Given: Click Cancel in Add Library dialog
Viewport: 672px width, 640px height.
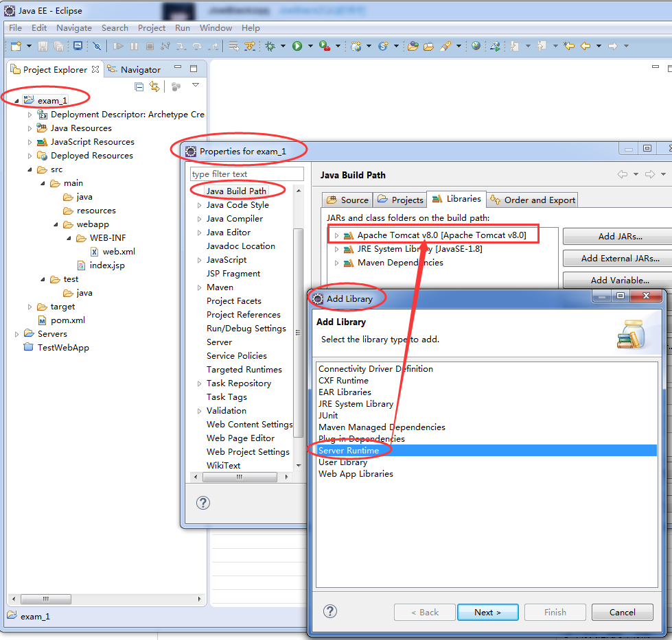Looking at the screenshot, I should click(623, 612).
